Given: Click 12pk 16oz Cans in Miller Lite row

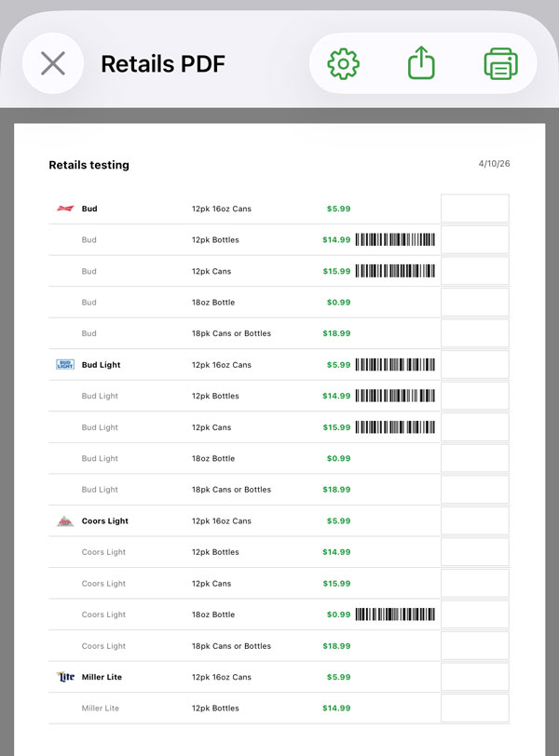Looking at the screenshot, I should (222, 677).
